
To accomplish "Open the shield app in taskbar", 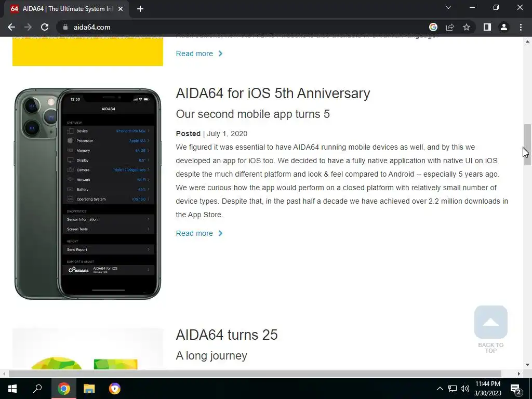I will 115,389.
